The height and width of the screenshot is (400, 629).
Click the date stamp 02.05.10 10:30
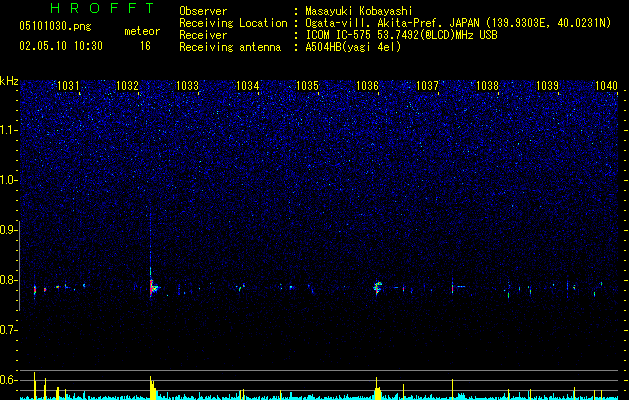pos(61,46)
